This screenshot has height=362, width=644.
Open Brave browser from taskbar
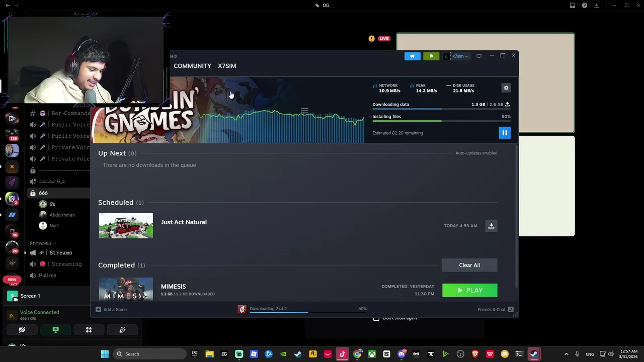(x=475, y=354)
